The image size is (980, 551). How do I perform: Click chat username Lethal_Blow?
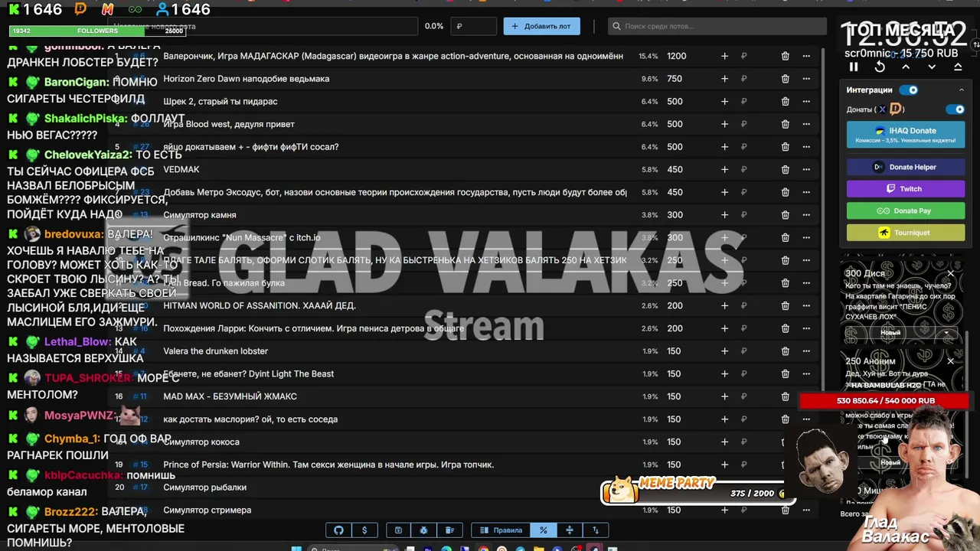[x=78, y=342]
